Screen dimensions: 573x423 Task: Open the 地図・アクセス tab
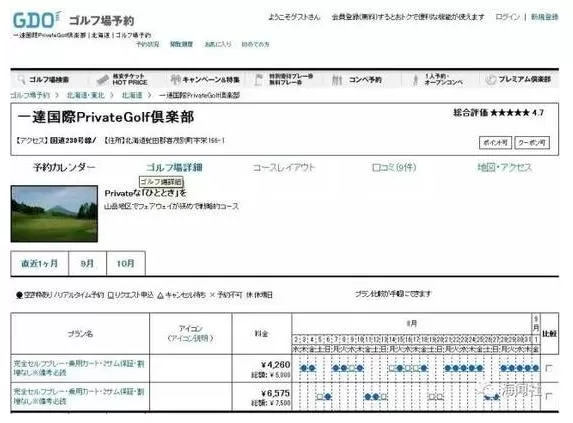[504, 167]
